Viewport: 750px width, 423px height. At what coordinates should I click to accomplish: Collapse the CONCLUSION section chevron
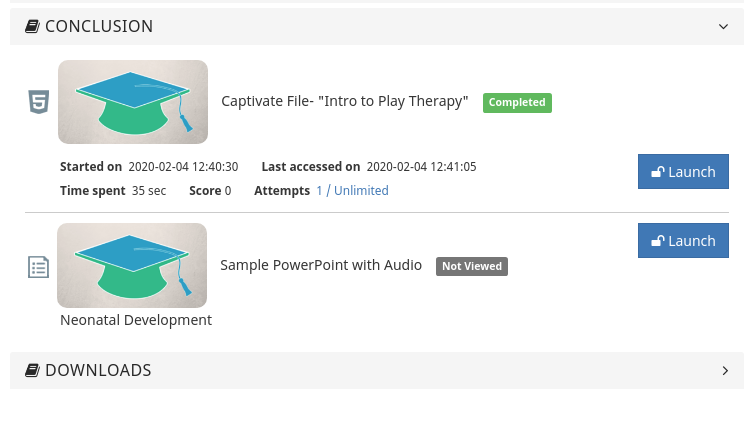click(724, 27)
